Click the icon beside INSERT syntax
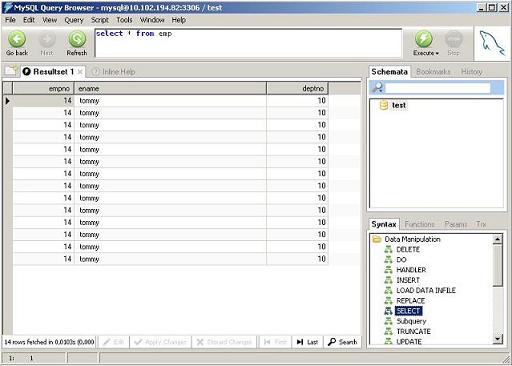The height and width of the screenshot is (366, 512). [388, 280]
